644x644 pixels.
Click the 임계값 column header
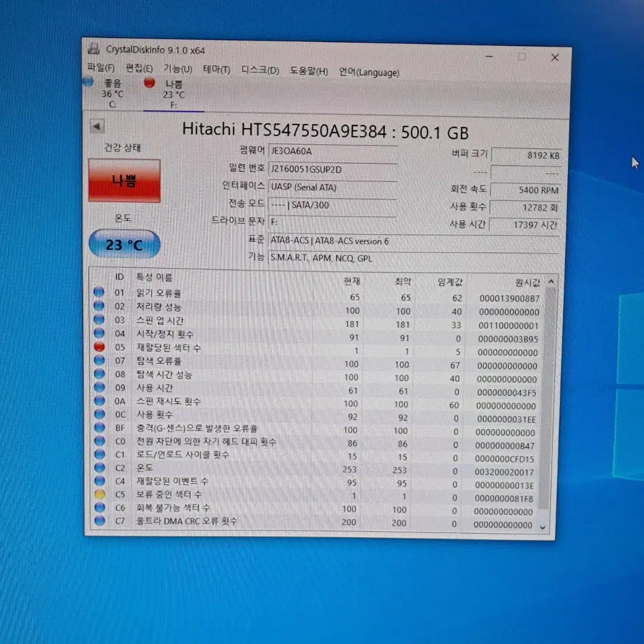(x=450, y=282)
